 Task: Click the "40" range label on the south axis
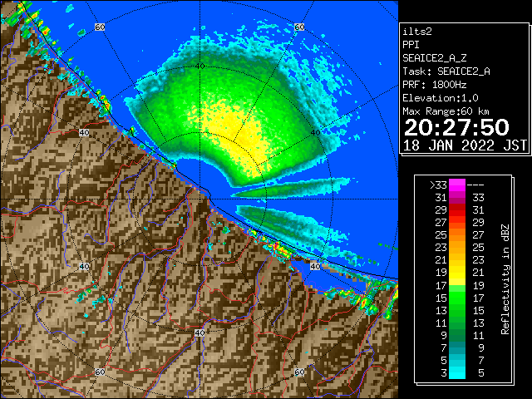[x=199, y=332]
